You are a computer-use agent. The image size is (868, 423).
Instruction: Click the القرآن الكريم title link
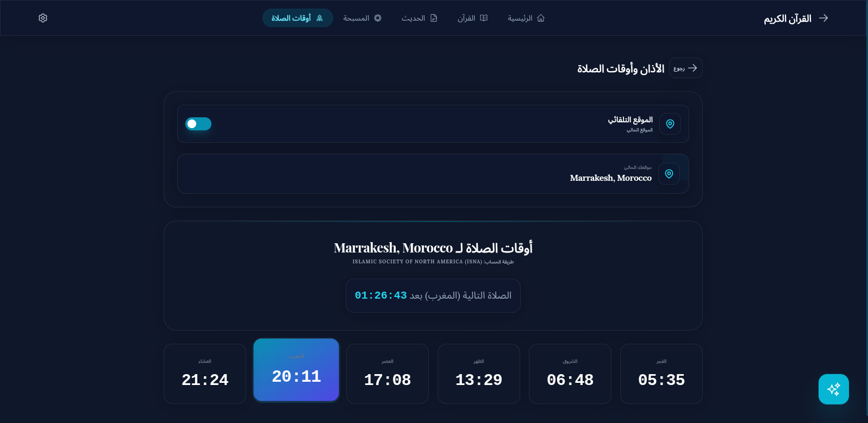click(x=787, y=18)
